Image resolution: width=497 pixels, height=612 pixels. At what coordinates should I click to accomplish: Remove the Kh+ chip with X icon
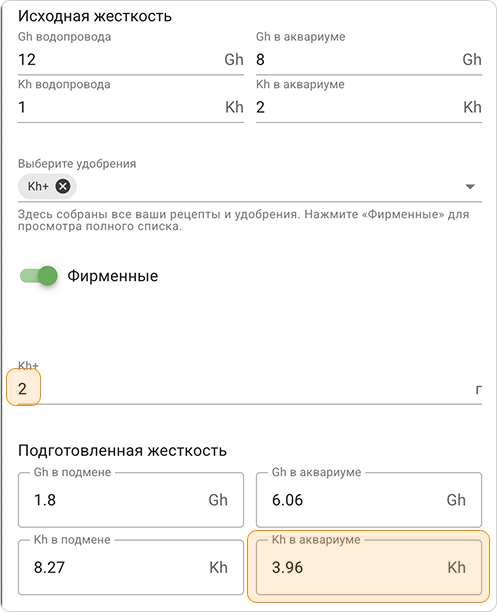(63, 186)
